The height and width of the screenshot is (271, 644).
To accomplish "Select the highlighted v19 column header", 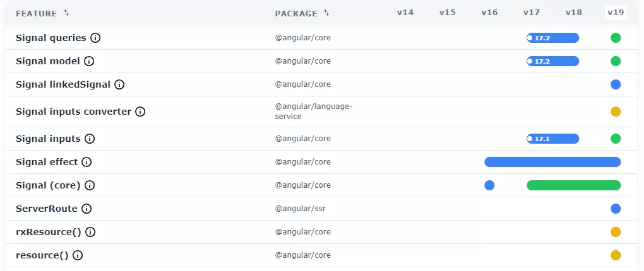I will (616, 13).
